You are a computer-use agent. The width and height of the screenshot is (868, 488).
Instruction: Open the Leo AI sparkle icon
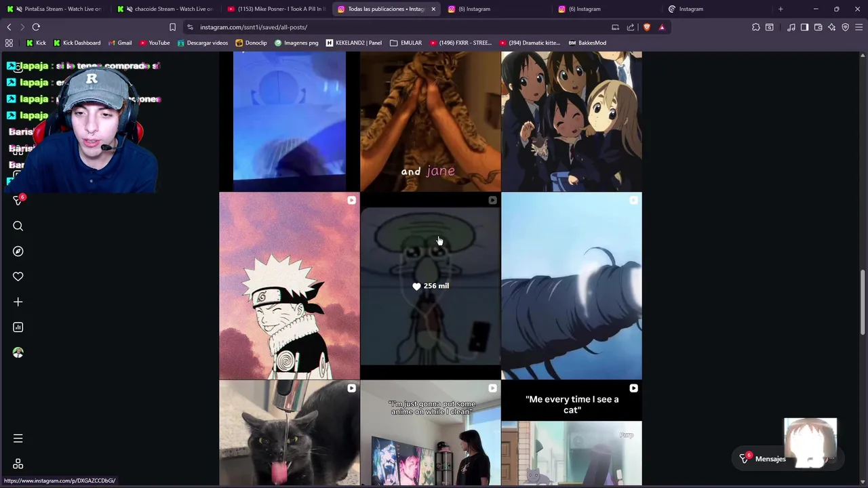(x=832, y=27)
